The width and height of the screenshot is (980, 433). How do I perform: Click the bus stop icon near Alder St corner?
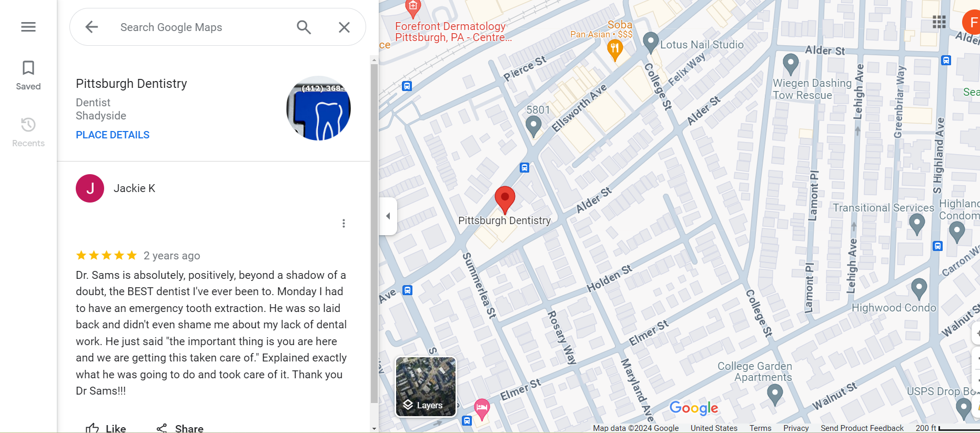click(x=946, y=61)
